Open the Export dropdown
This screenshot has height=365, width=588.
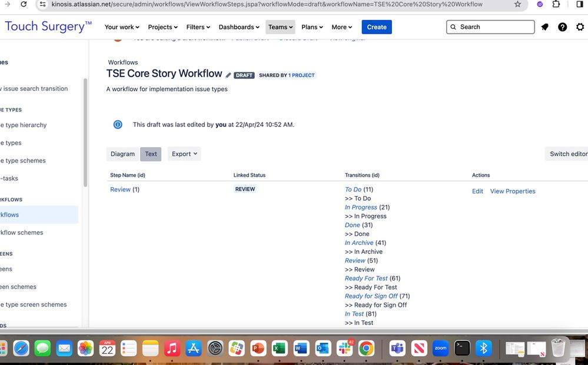tap(184, 154)
